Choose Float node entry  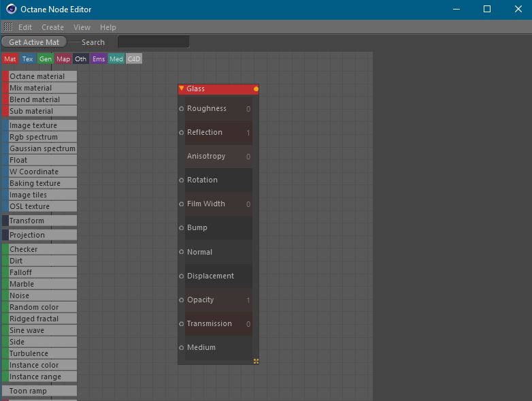click(39, 160)
